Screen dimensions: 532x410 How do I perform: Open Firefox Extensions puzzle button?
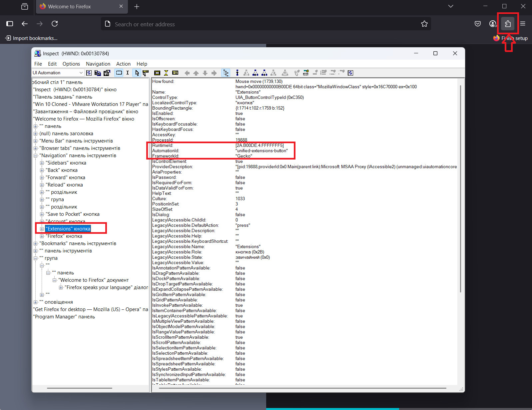click(508, 24)
